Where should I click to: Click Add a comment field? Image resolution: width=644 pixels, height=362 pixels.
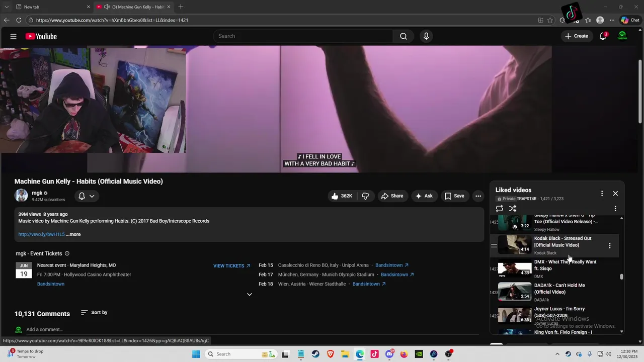point(45,330)
